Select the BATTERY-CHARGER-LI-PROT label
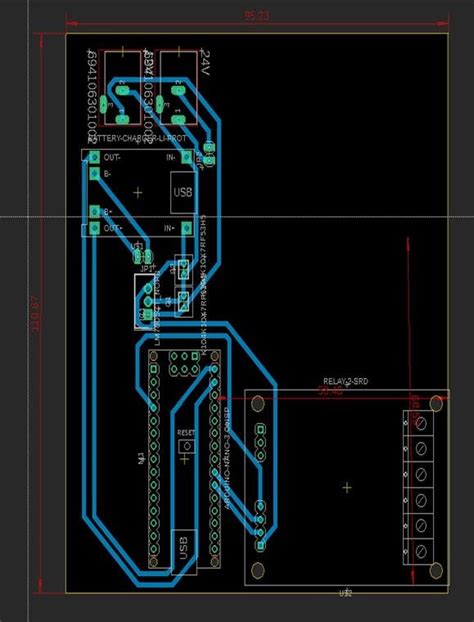 click(136, 139)
